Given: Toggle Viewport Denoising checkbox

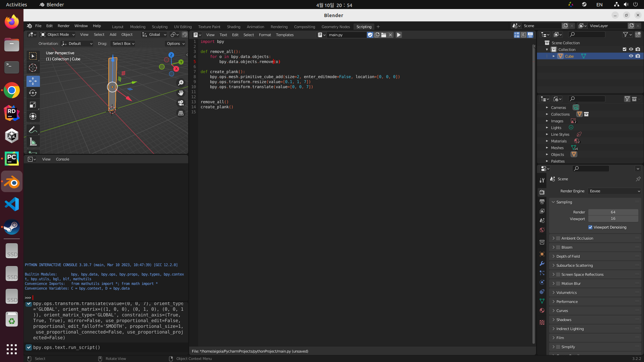Looking at the screenshot, I should [590, 227].
